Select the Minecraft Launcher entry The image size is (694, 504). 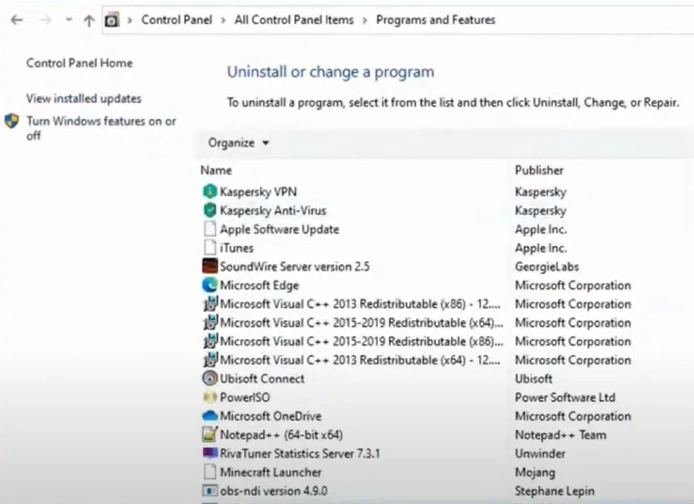(270, 472)
